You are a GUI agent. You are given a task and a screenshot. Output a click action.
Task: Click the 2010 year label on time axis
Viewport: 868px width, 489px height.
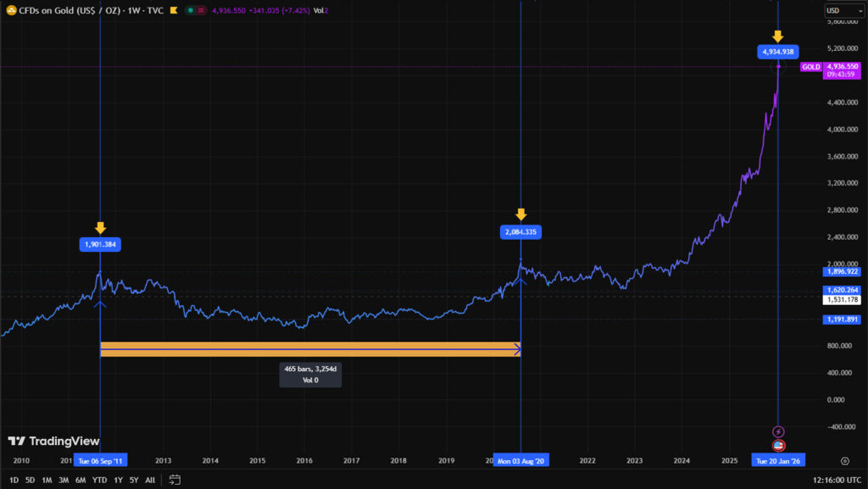click(x=21, y=461)
